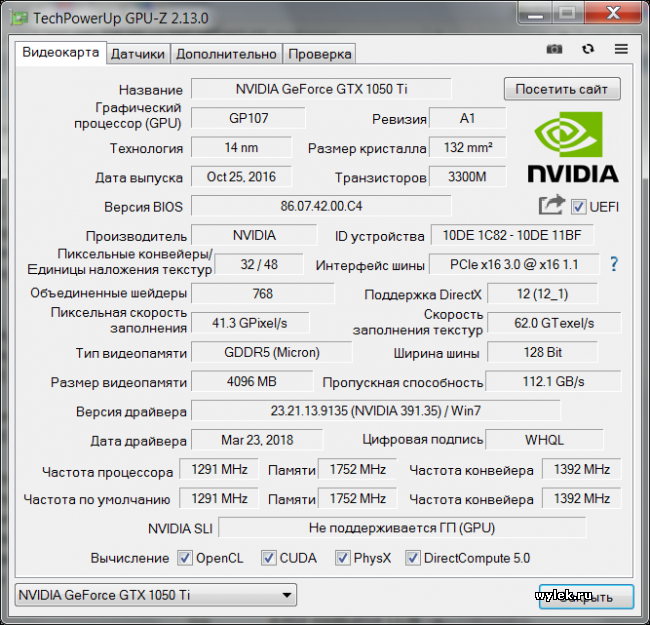The width and height of the screenshot is (650, 625).
Task: Click the 768 shaders value
Action: click(263, 294)
